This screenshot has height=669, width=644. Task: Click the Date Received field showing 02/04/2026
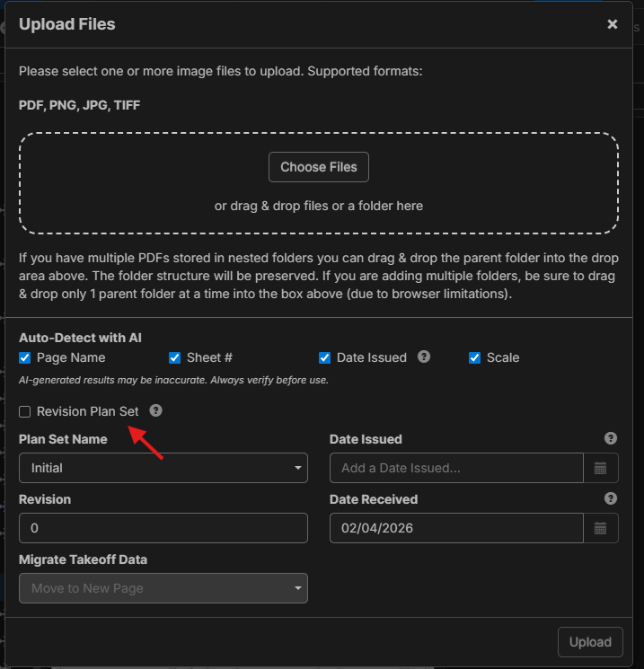pyautogui.click(x=456, y=528)
